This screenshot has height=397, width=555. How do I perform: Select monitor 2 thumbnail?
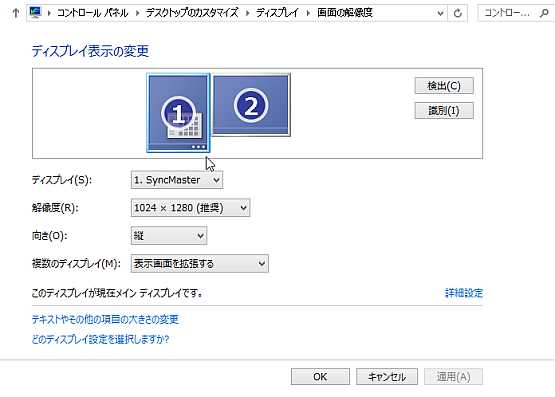tap(251, 105)
